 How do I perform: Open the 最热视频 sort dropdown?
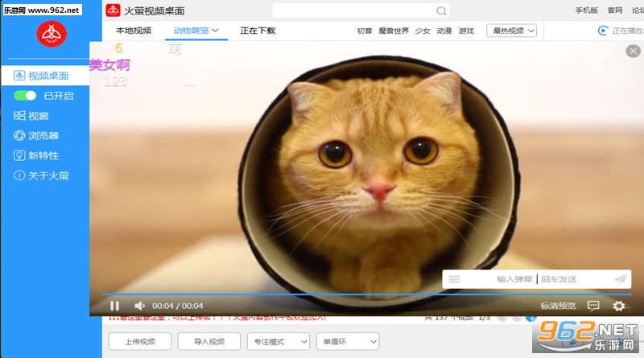(x=511, y=31)
